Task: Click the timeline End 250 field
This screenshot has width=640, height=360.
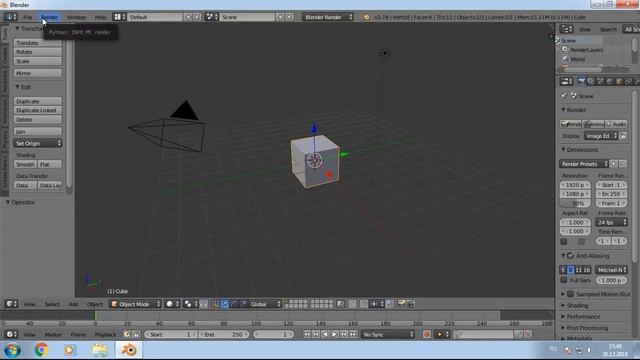Action: click(223, 334)
